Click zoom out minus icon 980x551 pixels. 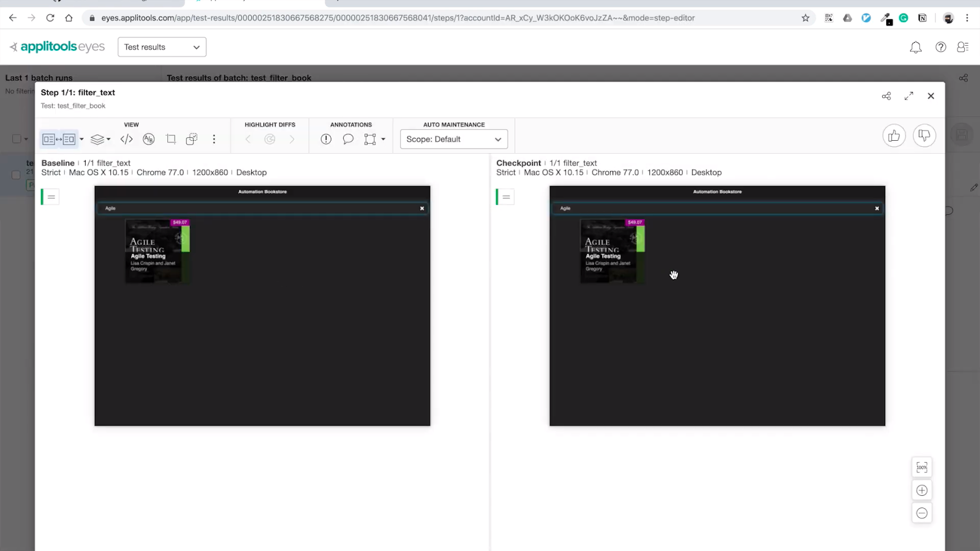click(x=922, y=513)
